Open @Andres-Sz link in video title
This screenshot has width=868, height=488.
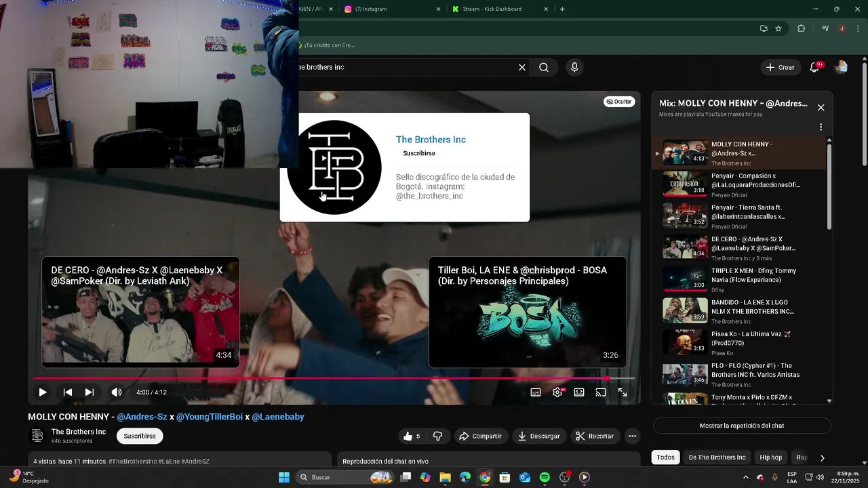(142, 417)
